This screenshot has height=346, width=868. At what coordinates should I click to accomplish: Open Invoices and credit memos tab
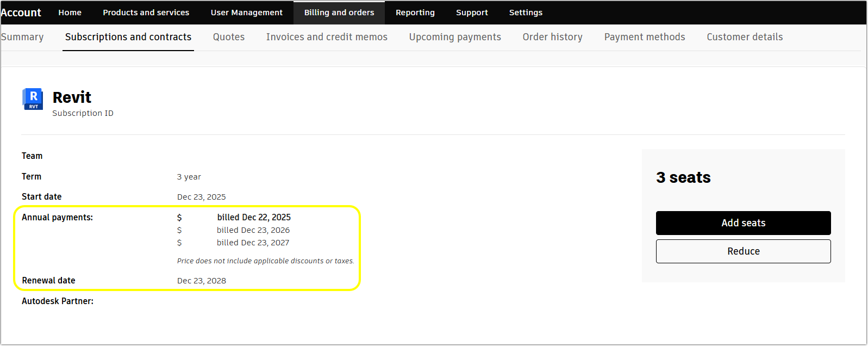[x=327, y=37]
